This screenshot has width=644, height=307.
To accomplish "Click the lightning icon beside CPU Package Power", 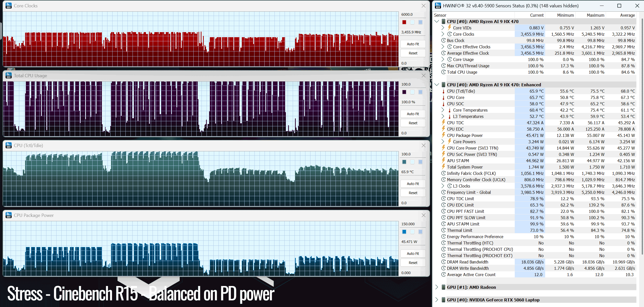I will [443, 135].
